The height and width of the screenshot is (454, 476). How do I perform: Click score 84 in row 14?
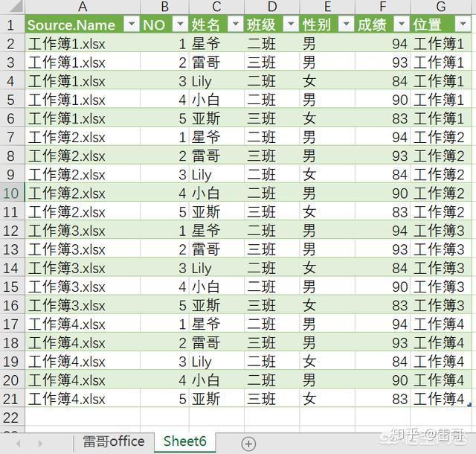(399, 269)
